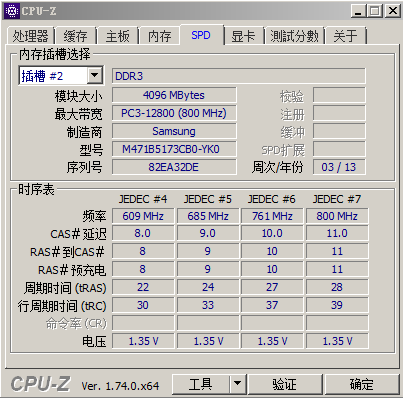
Task: Select the 685 MHz frequency cell
Action: tap(208, 216)
